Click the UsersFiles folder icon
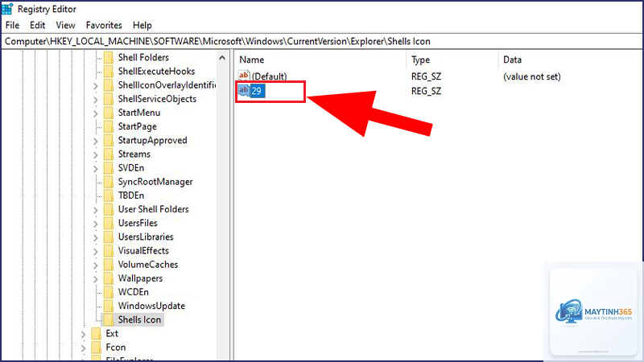This screenshot has width=644, height=362. pyautogui.click(x=109, y=223)
